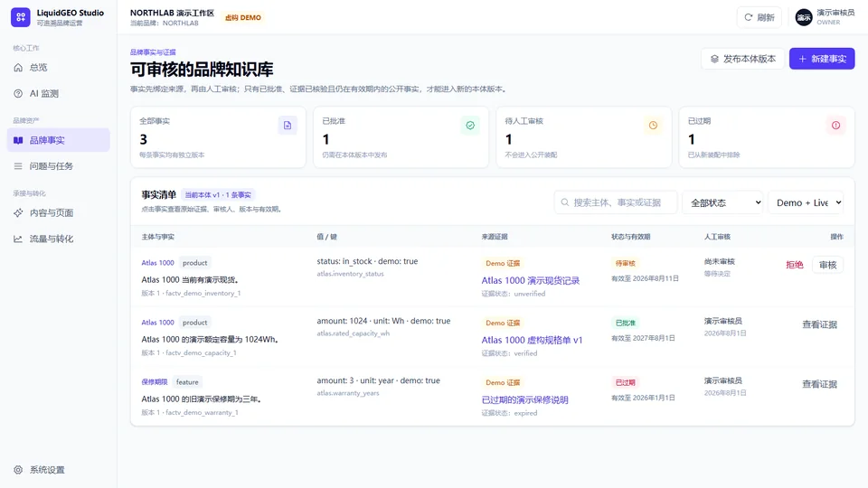Click 查看证据 for the warranty fact

tap(819, 385)
